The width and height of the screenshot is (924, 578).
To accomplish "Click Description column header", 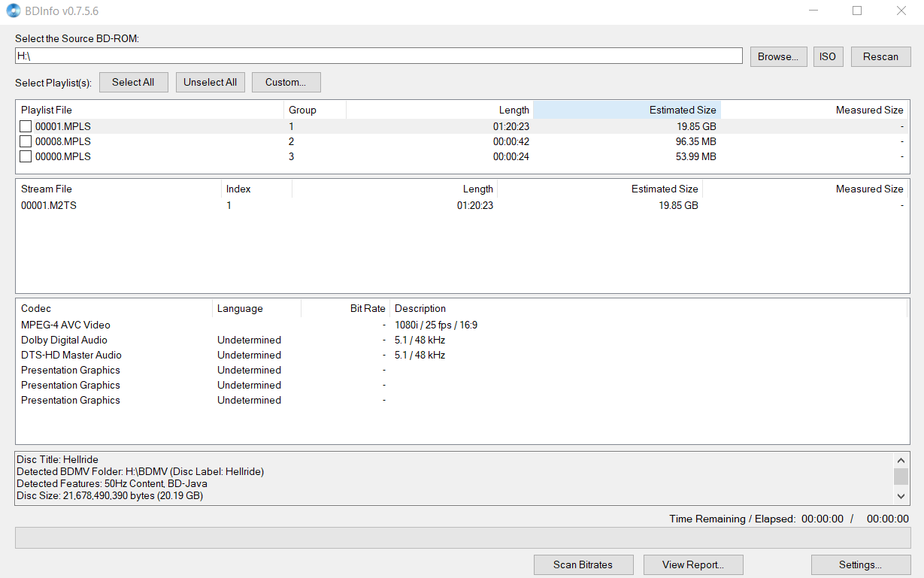I will pos(649,308).
